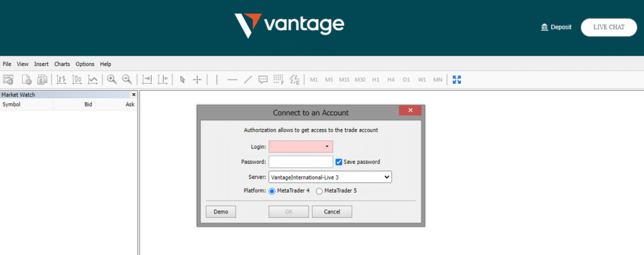Image resolution: width=644 pixels, height=255 pixels.
Task: Click the Market Watch panel title
Action: coord(18,94)
